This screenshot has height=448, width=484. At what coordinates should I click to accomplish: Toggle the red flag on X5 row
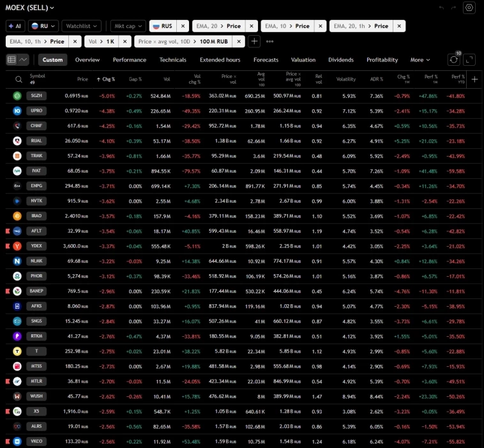(8, 411)
